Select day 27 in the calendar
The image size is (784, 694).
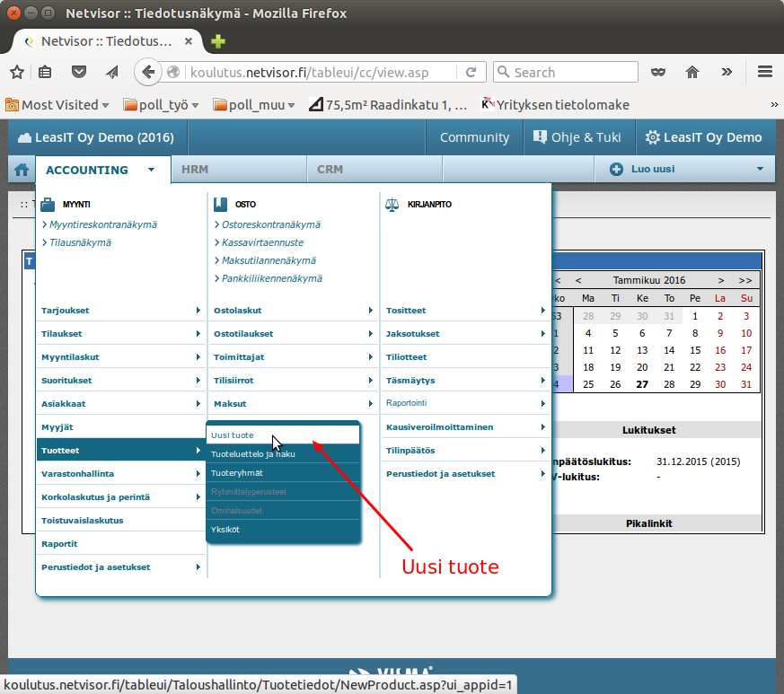click(x=642, y=384)
